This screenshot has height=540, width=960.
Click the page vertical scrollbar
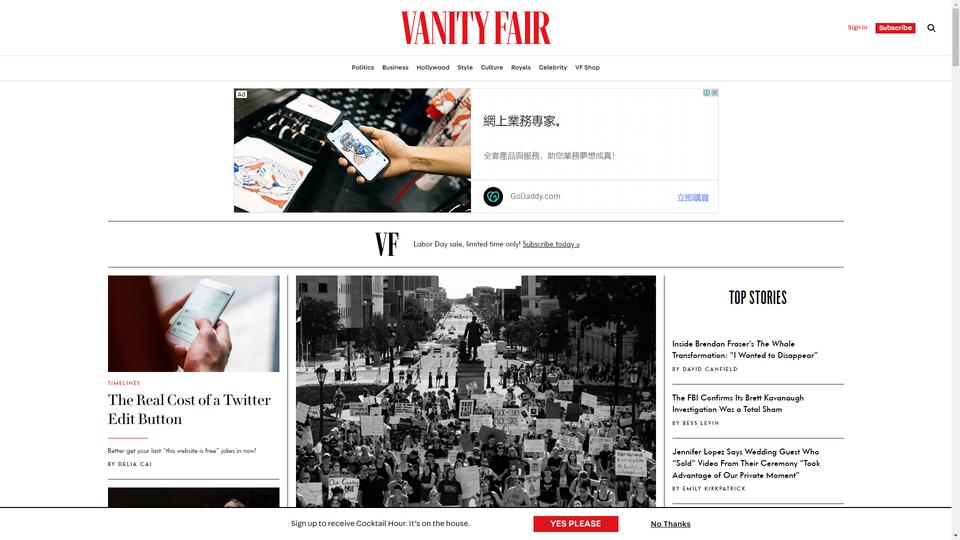956,270
